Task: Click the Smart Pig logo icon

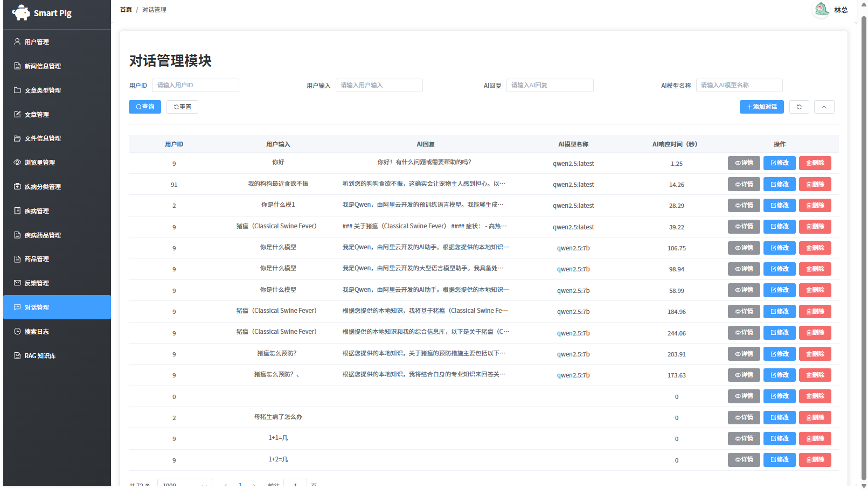Action: pyautogui.click(x=21, y=12)
